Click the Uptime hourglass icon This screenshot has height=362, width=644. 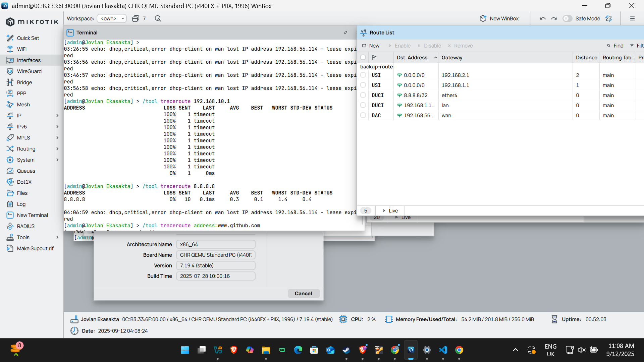554,319
